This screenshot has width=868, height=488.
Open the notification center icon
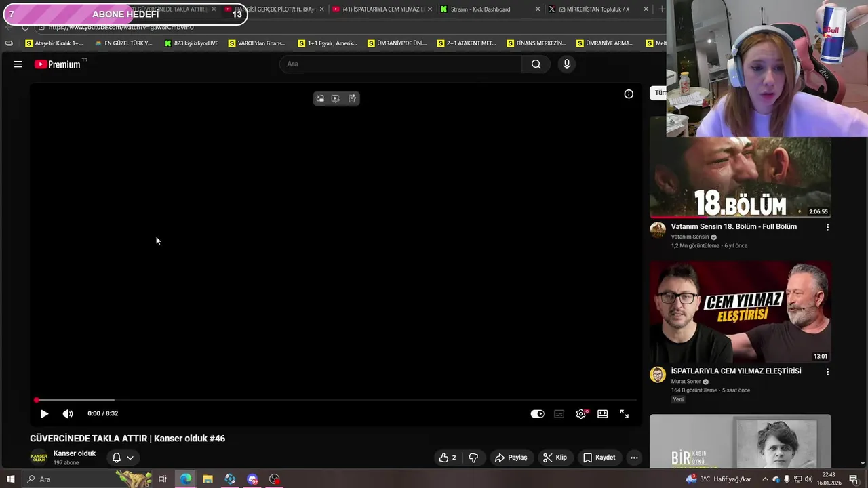(854, 479)
